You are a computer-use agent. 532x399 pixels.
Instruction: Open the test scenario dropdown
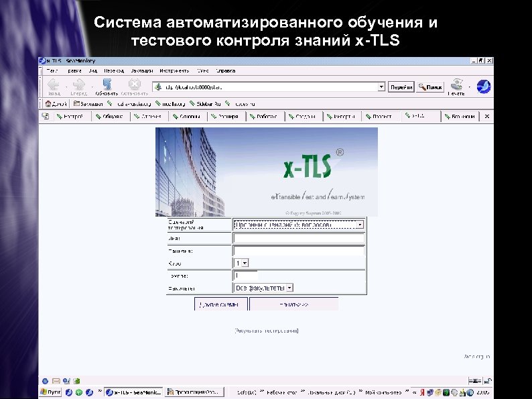[x=299, y=225]
